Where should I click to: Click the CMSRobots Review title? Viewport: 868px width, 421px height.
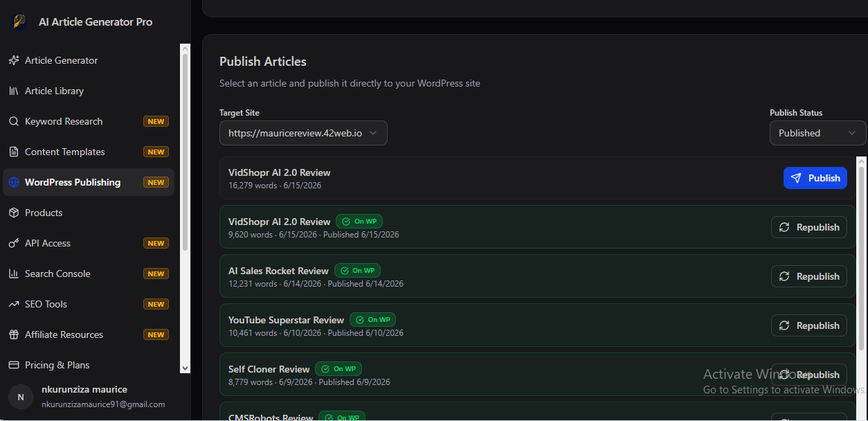[271, 418]
